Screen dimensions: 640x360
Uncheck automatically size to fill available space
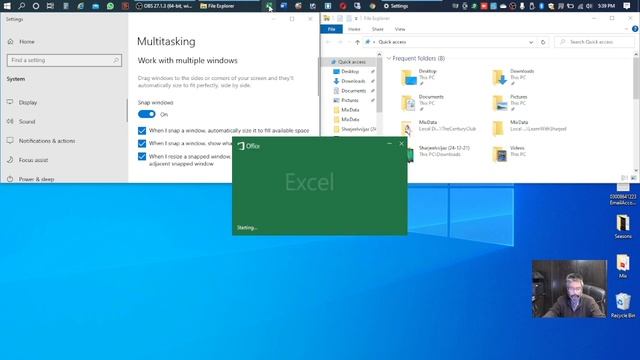click(142, 131)
